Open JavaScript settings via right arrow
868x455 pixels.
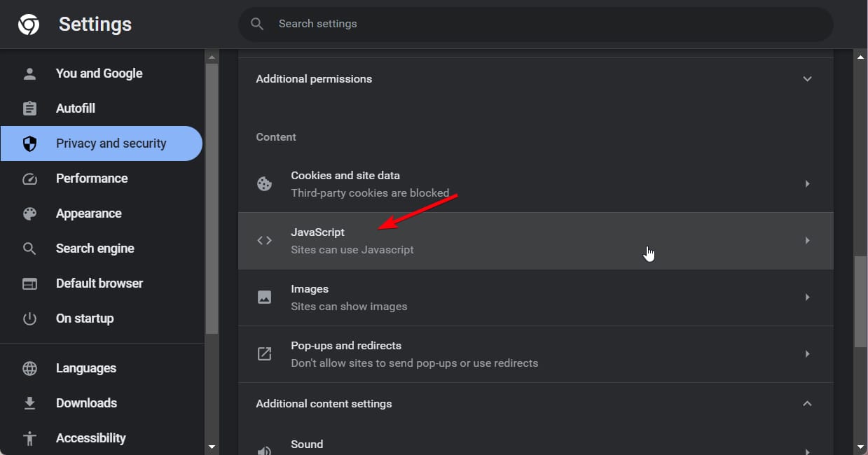[x=807, y=241]
